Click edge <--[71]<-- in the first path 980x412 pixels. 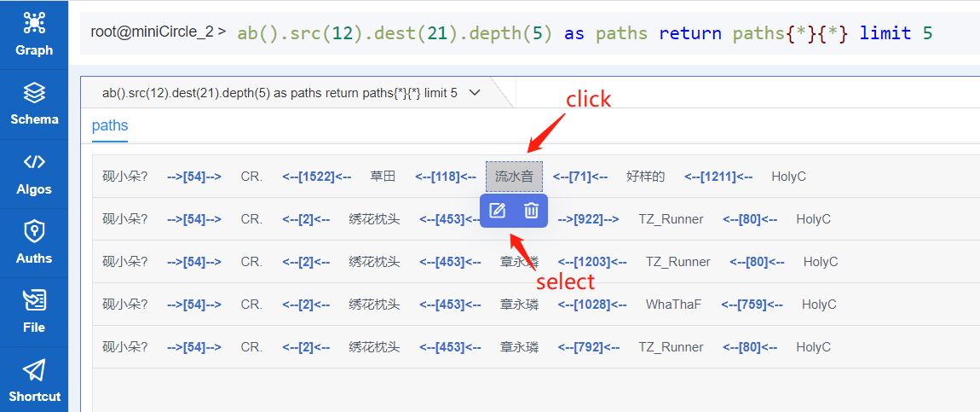pos(580,177)
